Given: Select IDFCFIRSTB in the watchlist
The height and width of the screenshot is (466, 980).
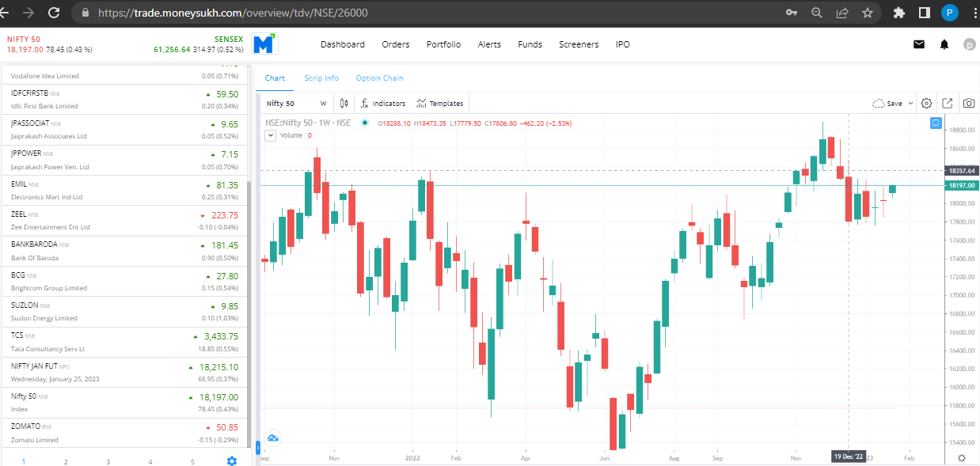Looking at the screenshot, I should coord(124,100).
